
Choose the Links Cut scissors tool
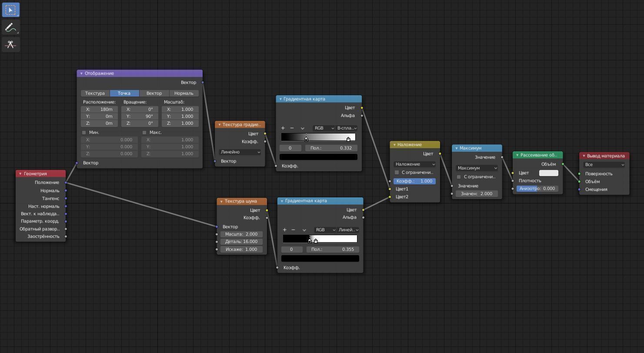click(x=10, y=44)
